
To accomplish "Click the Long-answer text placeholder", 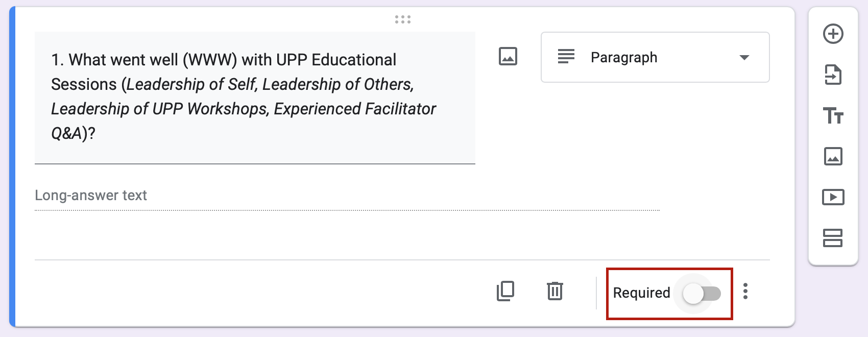I will click(x=91, y=196).
